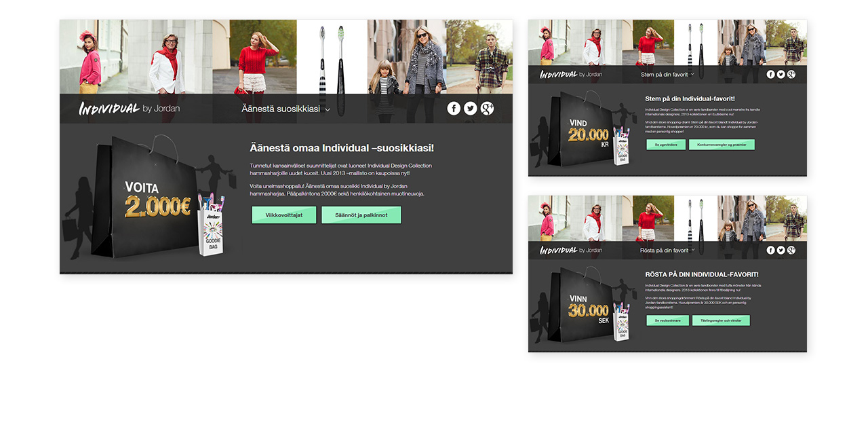Screen dimensions: 868x425
Task: Select the plaid shirt man photo on the Finnish page
Action: pyautogui.click(x=479, y=57)
